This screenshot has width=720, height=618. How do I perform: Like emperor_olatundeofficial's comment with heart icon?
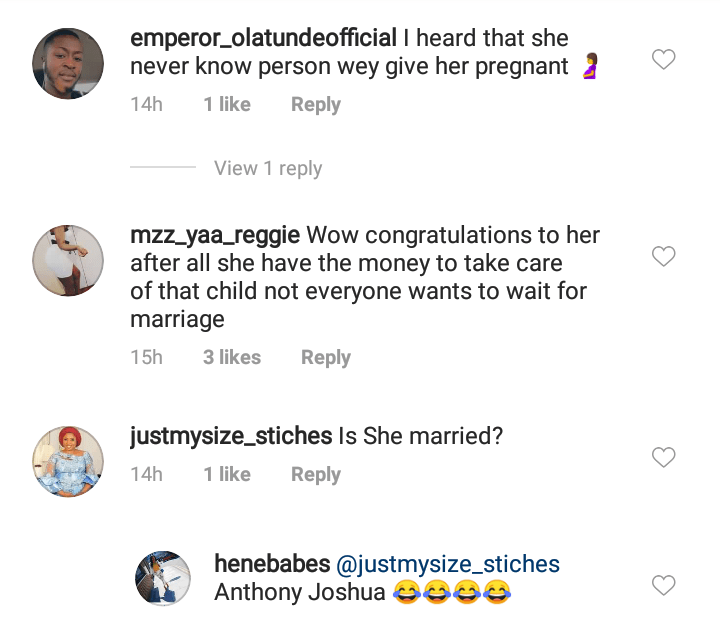[664, 60]
